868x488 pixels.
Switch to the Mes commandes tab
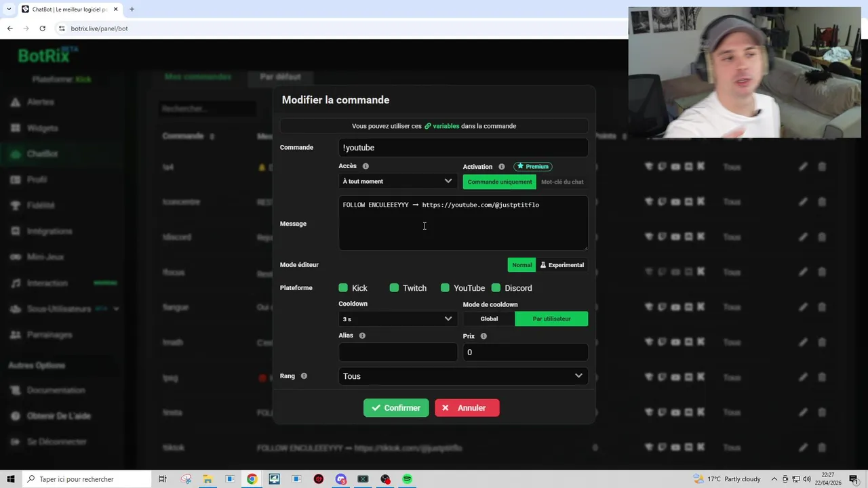click(197, 77)
